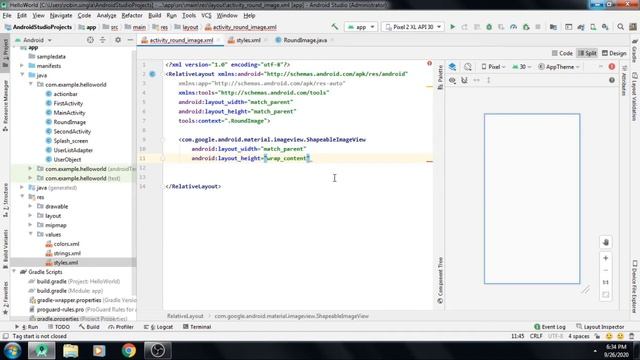Click the select opened file target icon
The width and height of the screenshot is (640, 360).
90,40
